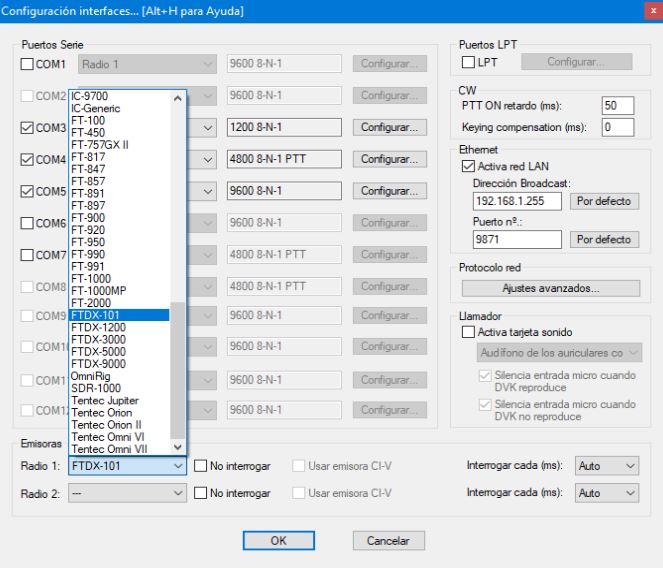Select FTDX-5000 in the list

[x=120, y=352]
